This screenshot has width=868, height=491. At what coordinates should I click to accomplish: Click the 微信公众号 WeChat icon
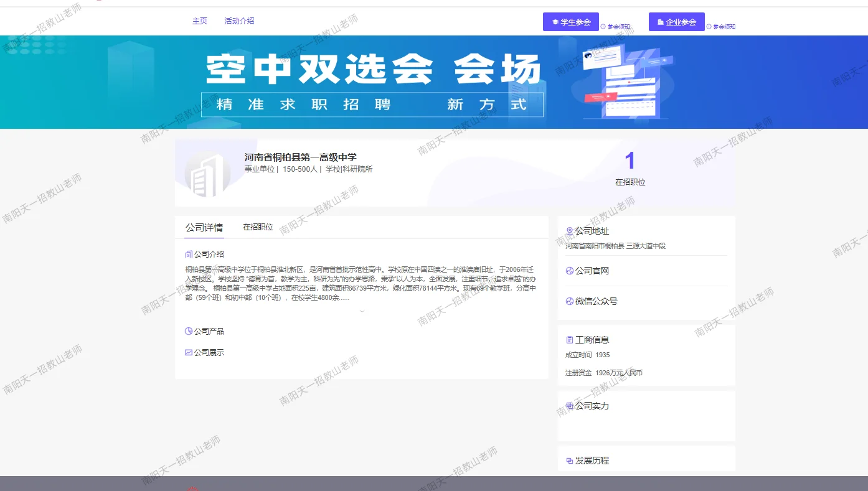pos(568,301)
